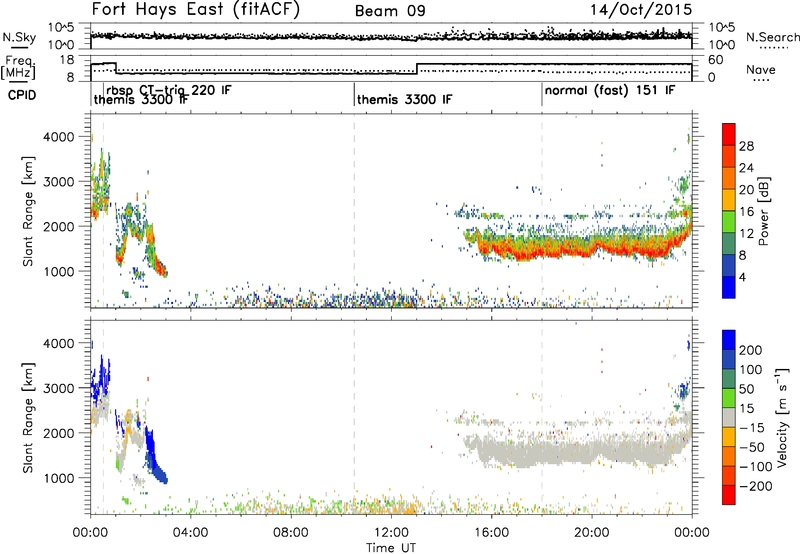Click the date '14/Oct/2015'

641,10
